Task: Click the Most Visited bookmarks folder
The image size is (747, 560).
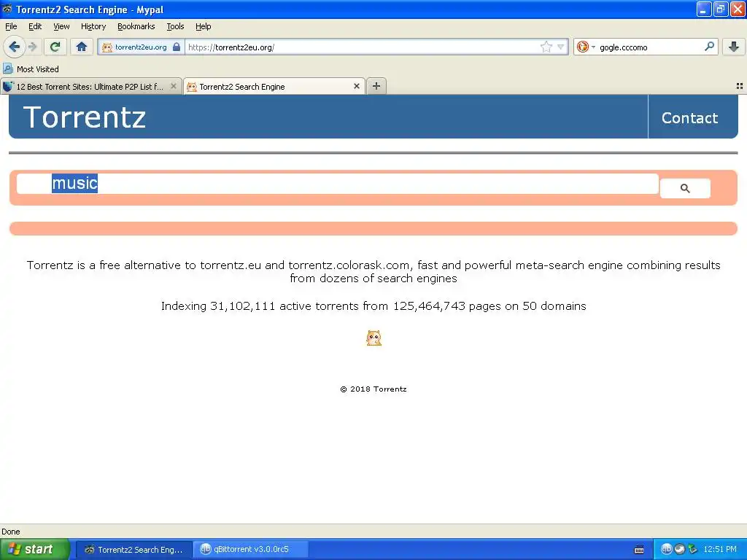Action: point(31,69)
